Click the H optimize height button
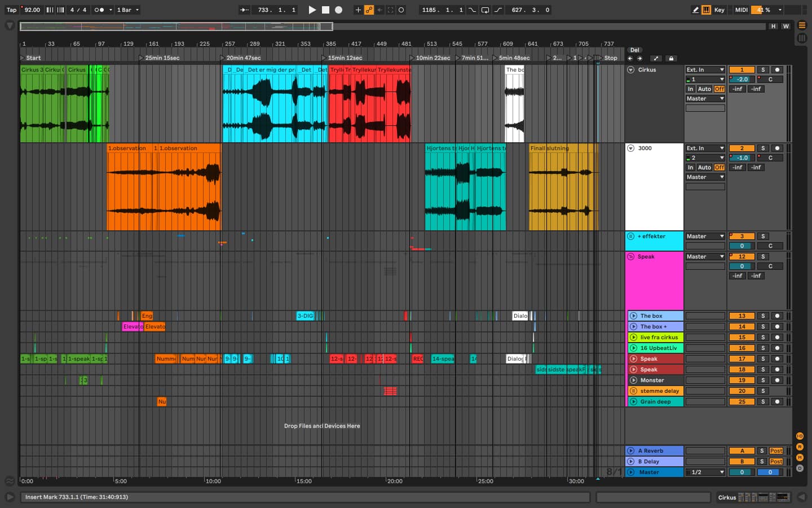This screenshot has height=508, width=812. coord(773,26)
